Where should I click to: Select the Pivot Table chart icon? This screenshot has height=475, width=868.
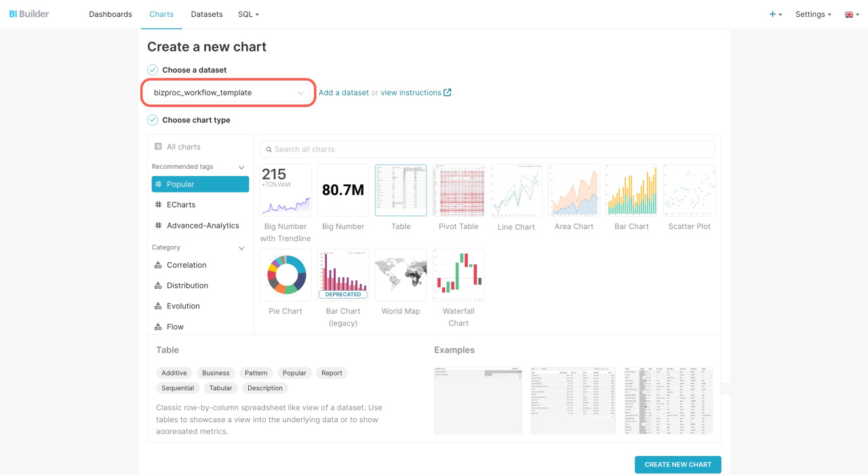pyautogui.click(x=458, y=190)
